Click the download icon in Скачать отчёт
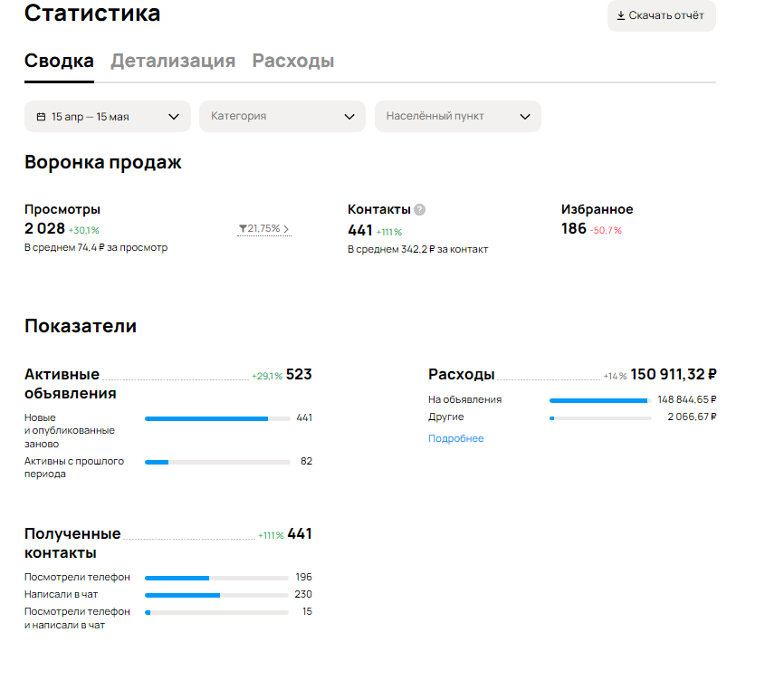 point(620,16)
